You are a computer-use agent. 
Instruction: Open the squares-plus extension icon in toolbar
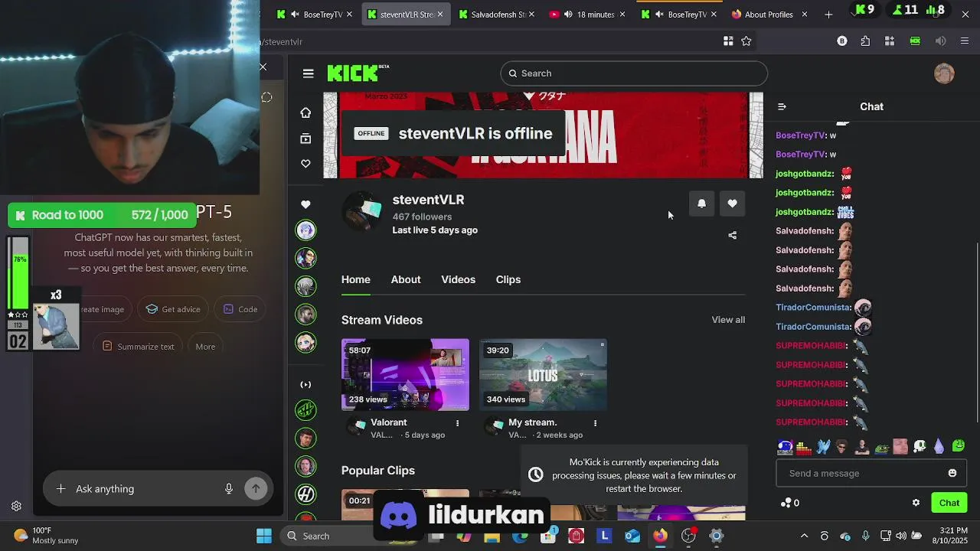pos(890,41)
